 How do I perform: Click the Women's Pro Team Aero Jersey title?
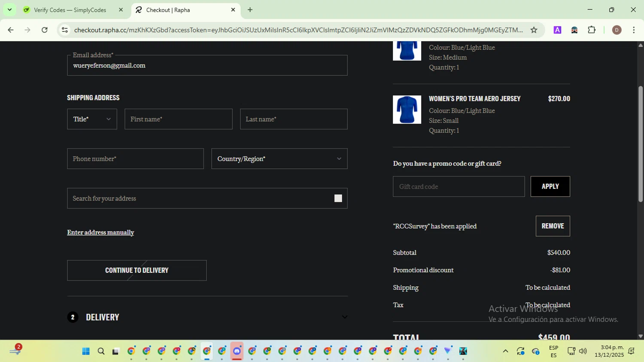coord(475,99)
